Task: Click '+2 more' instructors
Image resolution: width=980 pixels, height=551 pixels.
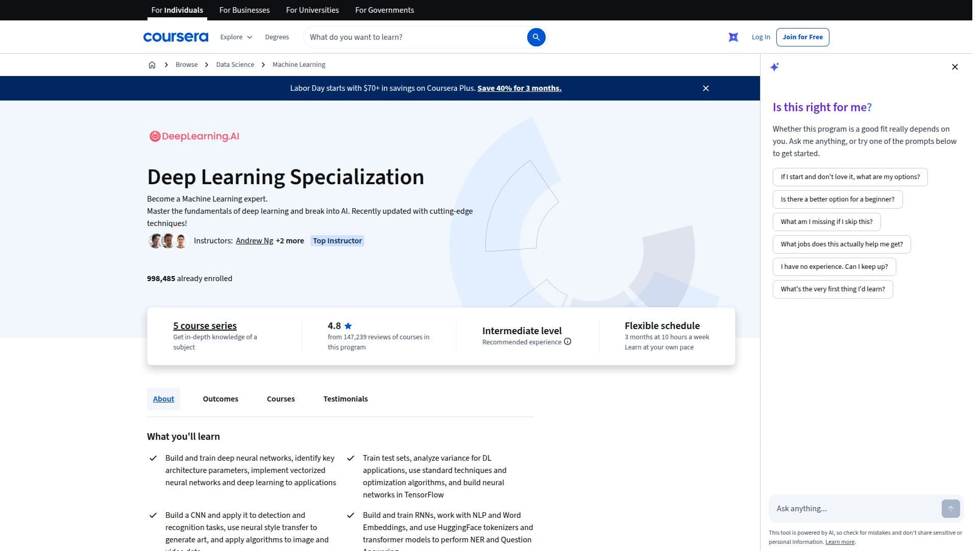Action: [290, 241]
